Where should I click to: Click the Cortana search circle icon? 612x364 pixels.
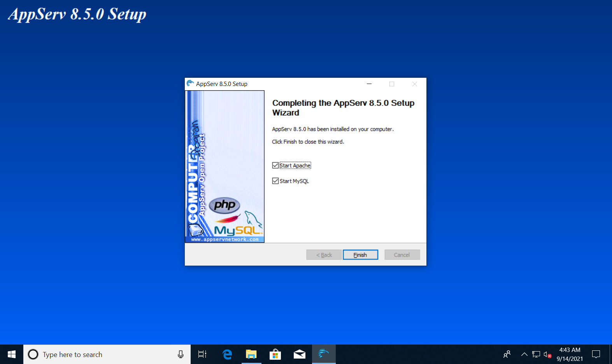click(33, 354)
